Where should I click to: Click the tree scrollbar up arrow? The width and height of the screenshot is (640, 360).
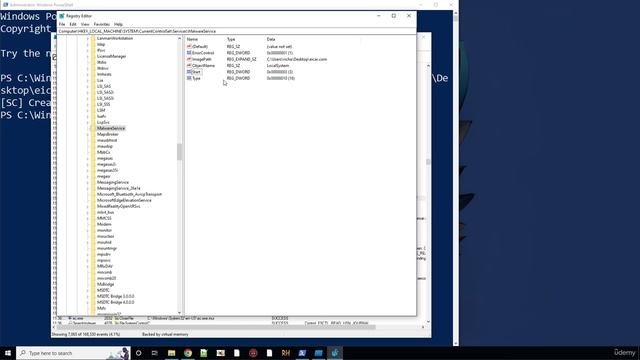pos(179,38)
